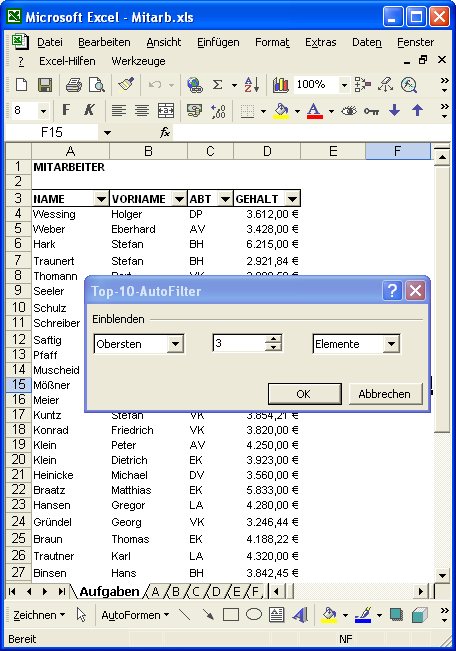Open the Werkzeuge menu
This screenshot has height=651, width=456.
[138, 61]
